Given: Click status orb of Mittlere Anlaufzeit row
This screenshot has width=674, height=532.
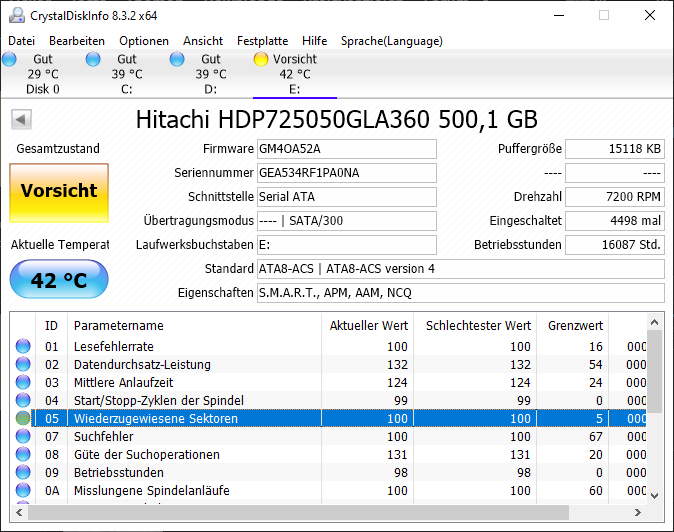Looking at the screenshot, I should [23, 382].
